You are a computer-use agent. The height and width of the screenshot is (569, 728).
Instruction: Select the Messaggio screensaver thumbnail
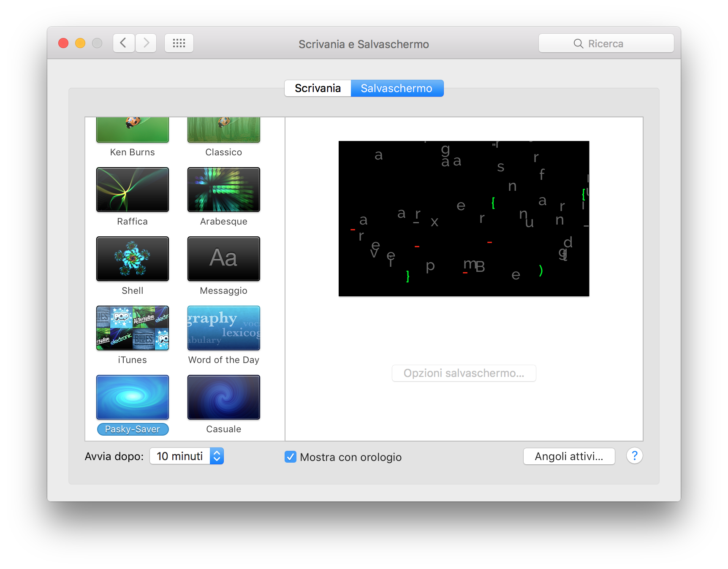(x=224, y=259)
